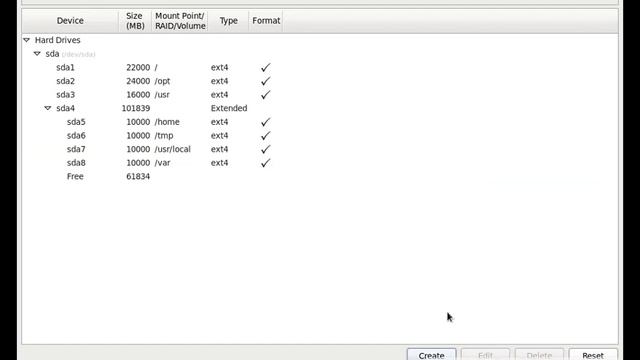Viewport: 640px width, 360px height.
Task: Sort by Mount Point/RAID/Volume column header
Action: (x=180, y=20)
